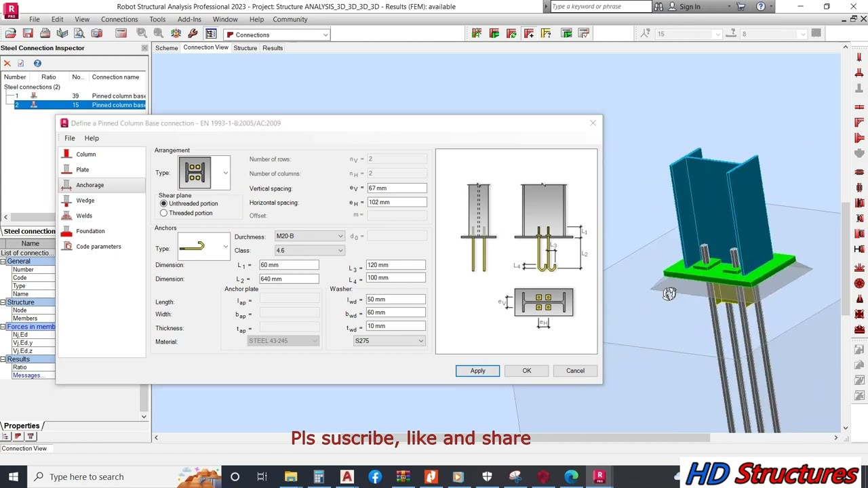Click the blue help icon in Connection Inspector
Viewport: 868px width, 488px height.
pyautogui.click(x=37, y=64)
